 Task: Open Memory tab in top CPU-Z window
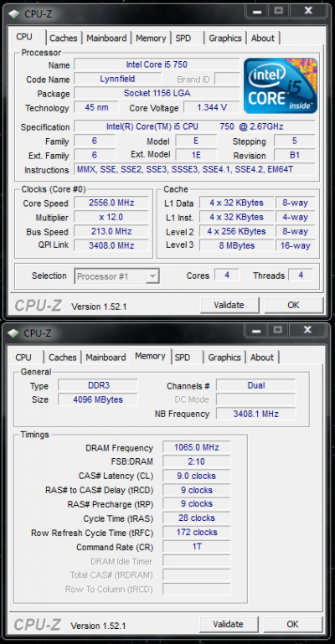151,39
